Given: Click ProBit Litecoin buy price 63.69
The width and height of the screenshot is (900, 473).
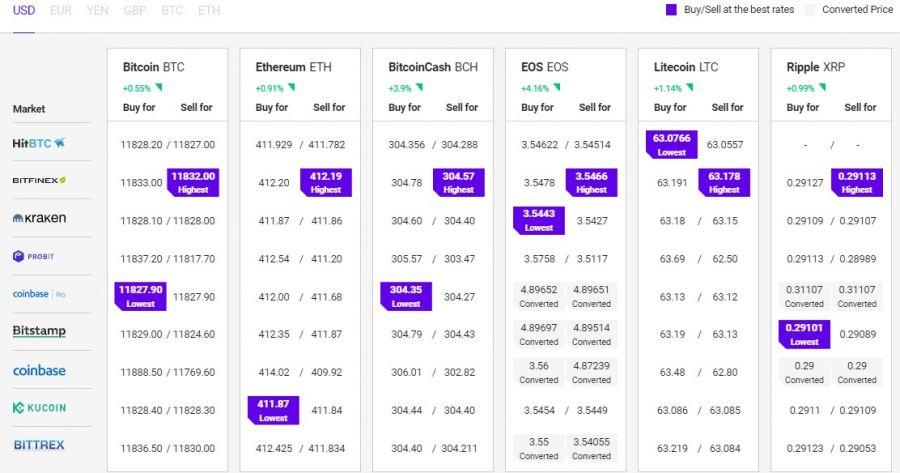Looking at the screenshot, I should pos(672,259).
